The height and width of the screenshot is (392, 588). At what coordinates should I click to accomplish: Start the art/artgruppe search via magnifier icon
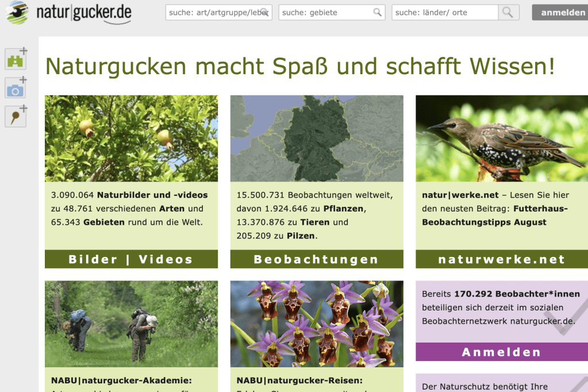[x=264, y=12]
